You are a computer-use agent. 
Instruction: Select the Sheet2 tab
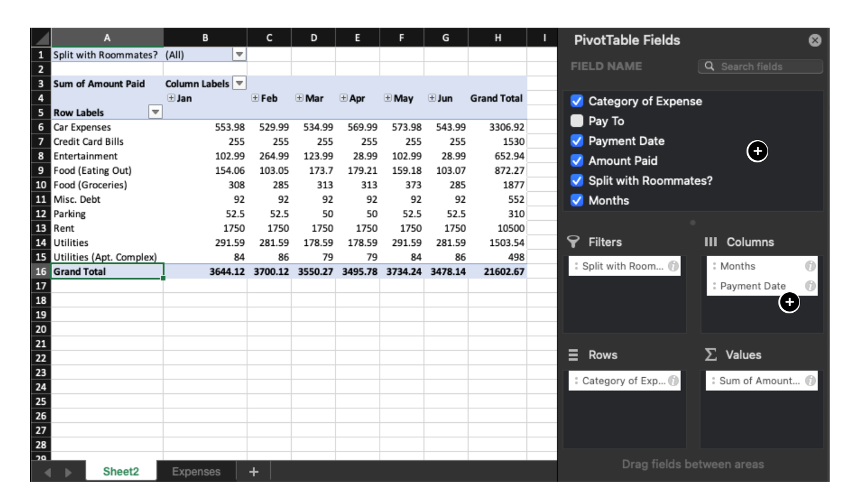coord(121,472)
